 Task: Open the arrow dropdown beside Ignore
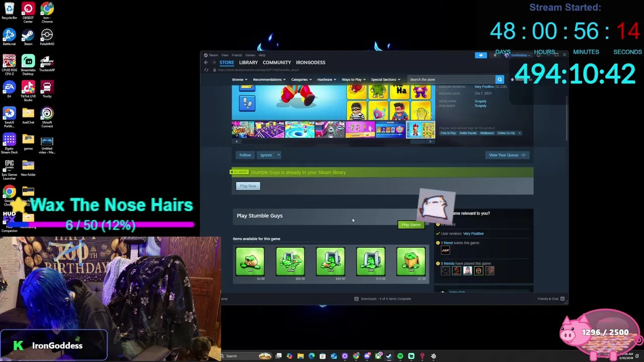[x=278, y=155]
